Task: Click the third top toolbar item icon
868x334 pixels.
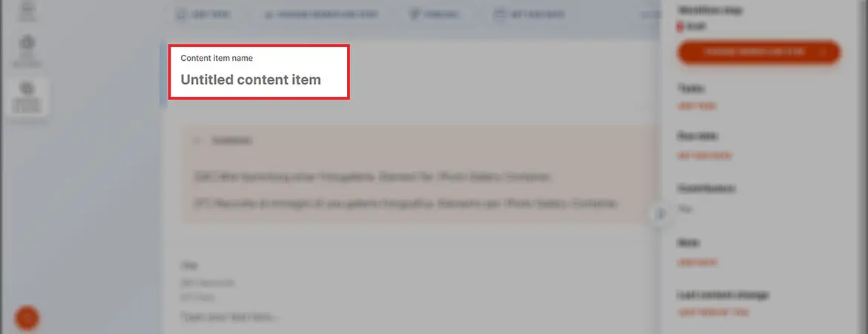Action: (414, 15)
